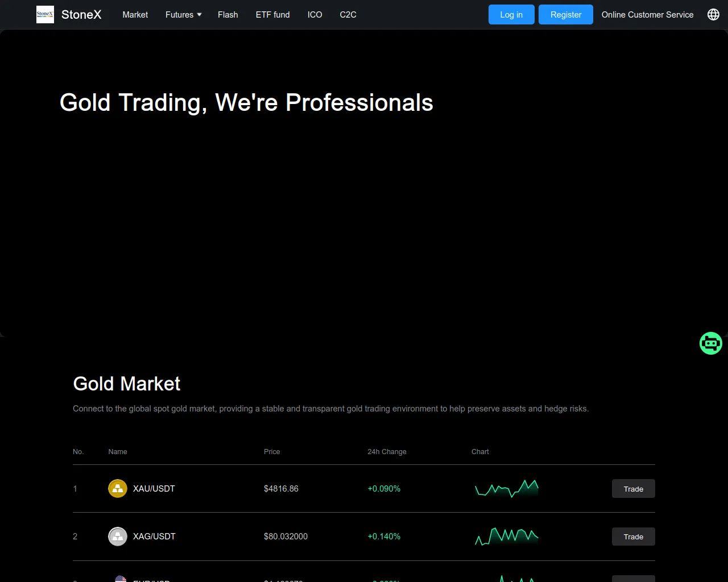Open Online Customer Service
The image size is (728, 582).
click(648, 15)
